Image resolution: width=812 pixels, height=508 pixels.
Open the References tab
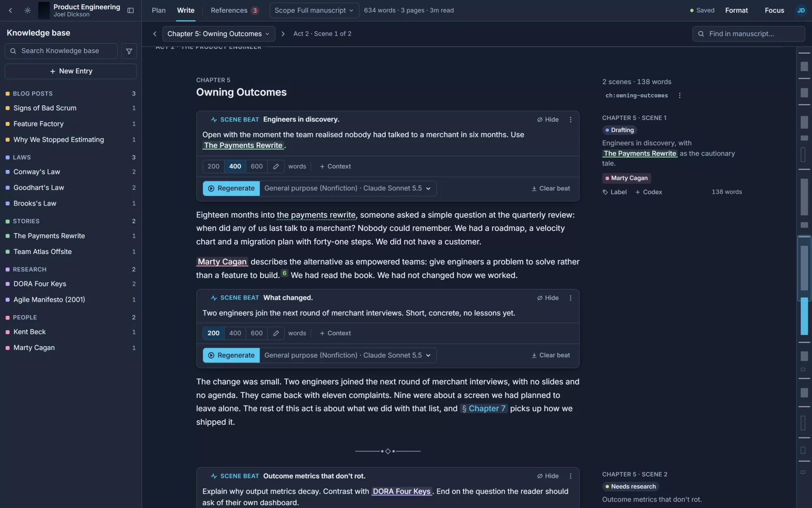(x=234, y=11)
